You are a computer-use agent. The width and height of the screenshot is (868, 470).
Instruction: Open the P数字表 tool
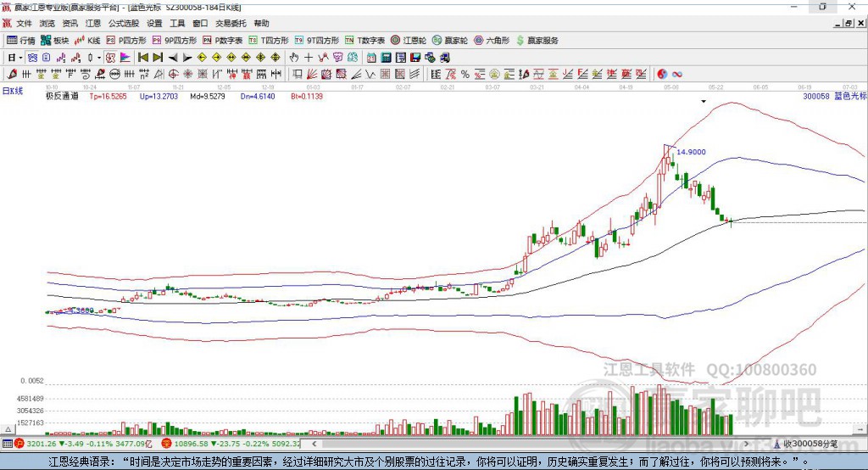pyautogui.click(x=223, y=41)
